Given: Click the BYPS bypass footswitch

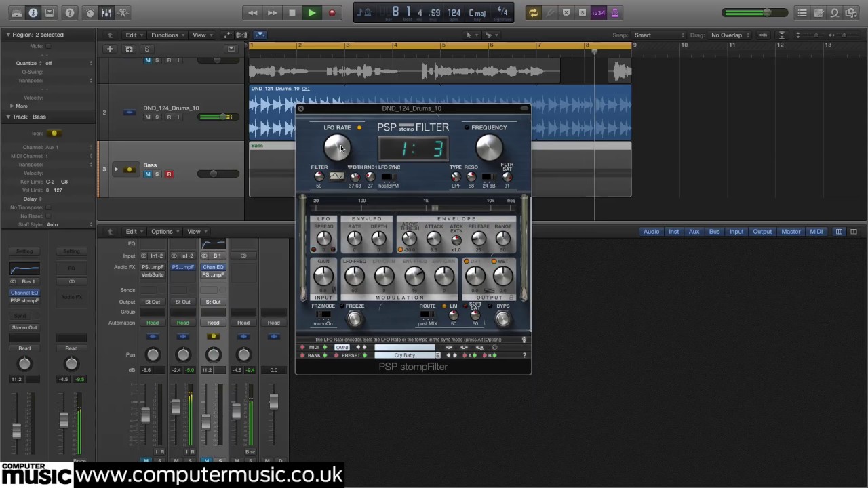Looking at the screenshot, I should coord(502,319).
